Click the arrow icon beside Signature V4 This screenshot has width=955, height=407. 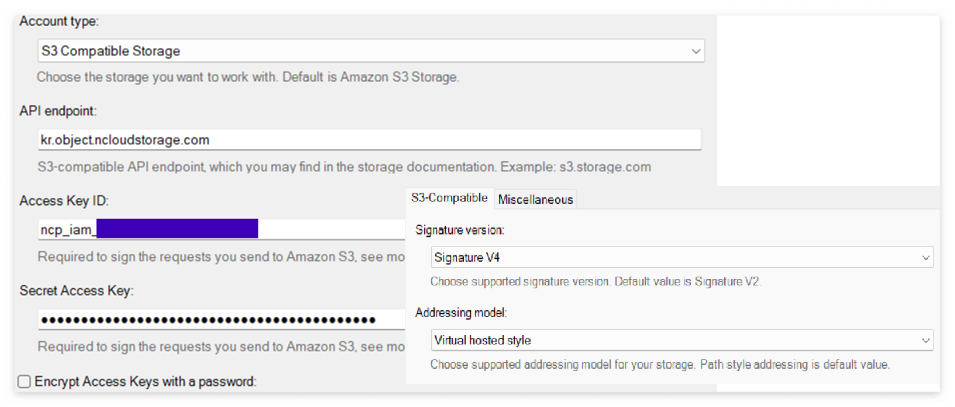tap(925, 258)
